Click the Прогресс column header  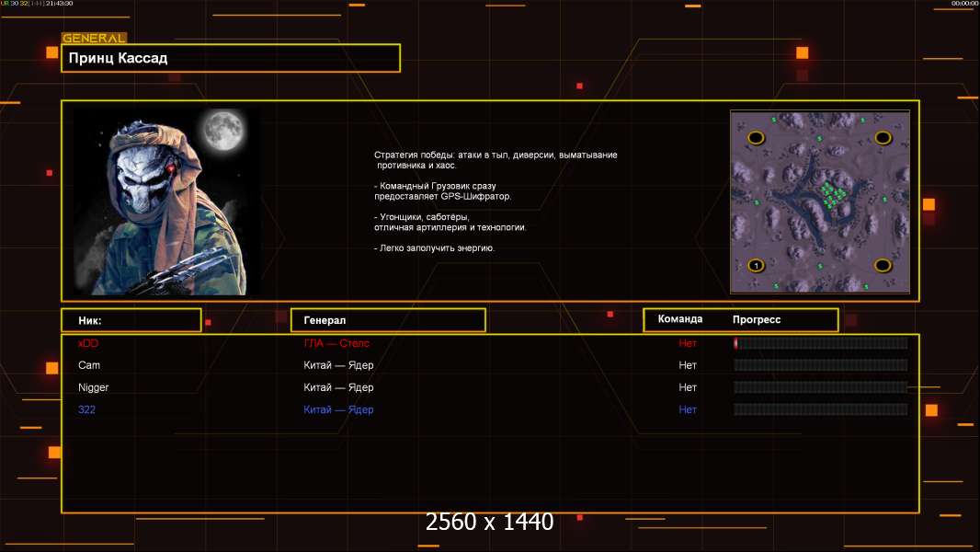pyautogui.click(x=757, y=319)
